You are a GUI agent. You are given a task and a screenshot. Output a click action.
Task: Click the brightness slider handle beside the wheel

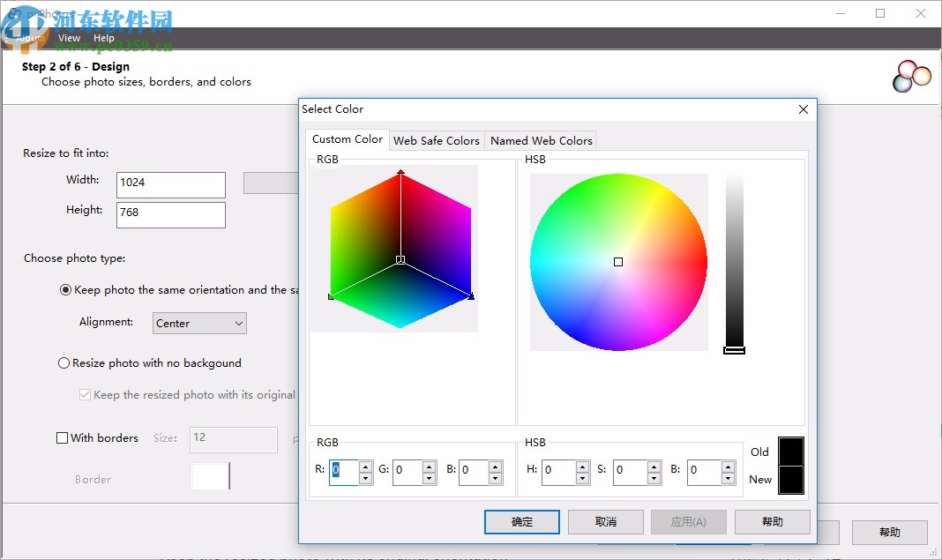(734, 350)
